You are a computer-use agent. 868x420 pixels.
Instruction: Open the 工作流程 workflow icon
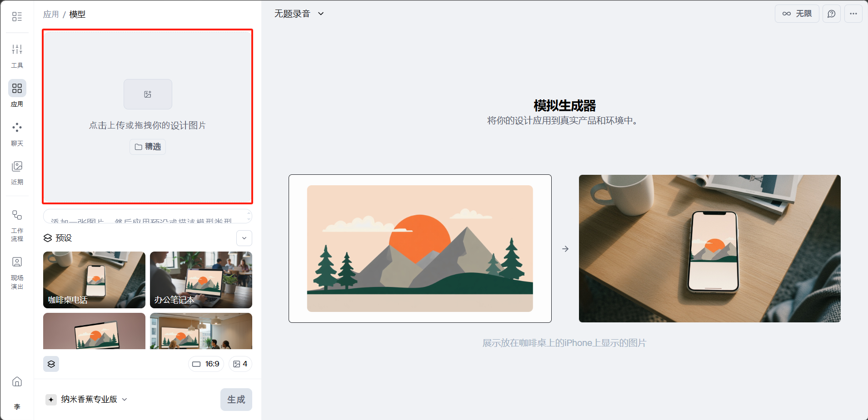(x=17, y=225)
